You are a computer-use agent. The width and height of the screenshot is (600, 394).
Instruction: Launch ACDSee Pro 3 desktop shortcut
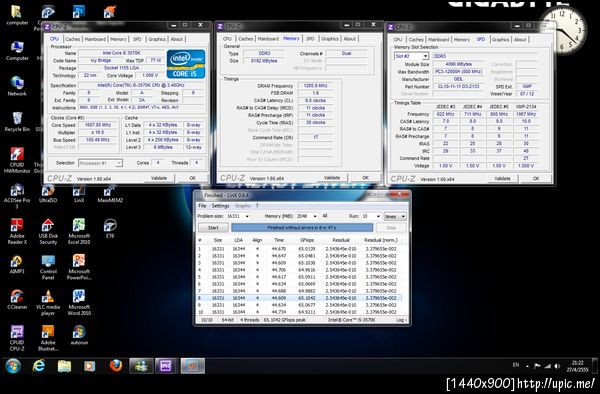(17, 196)
